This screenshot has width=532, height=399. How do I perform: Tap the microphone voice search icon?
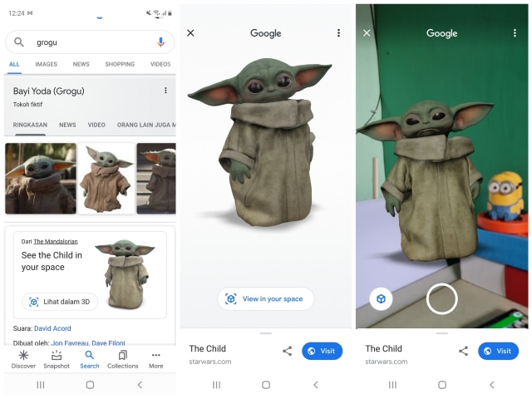click(160, 42)
